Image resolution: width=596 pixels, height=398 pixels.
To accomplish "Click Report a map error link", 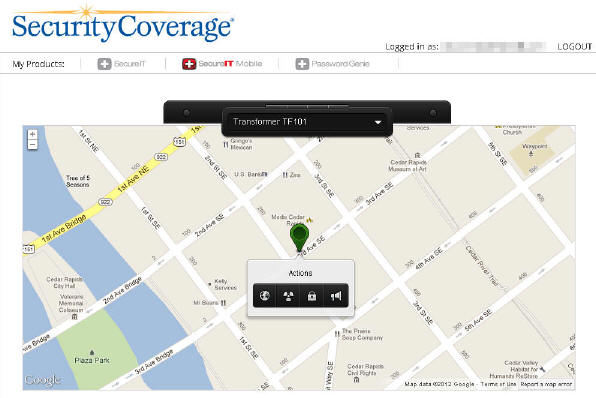I will [546, 384].
